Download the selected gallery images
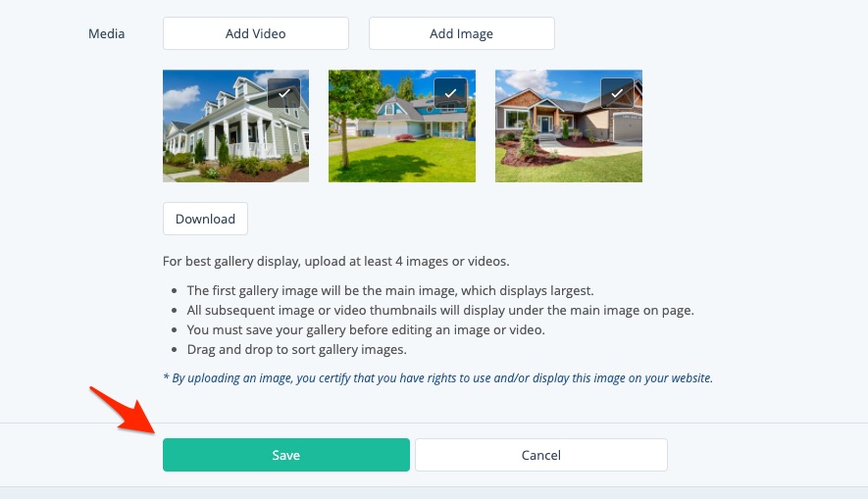The width and height of the screenshot is (868, 499). (205, 219)
